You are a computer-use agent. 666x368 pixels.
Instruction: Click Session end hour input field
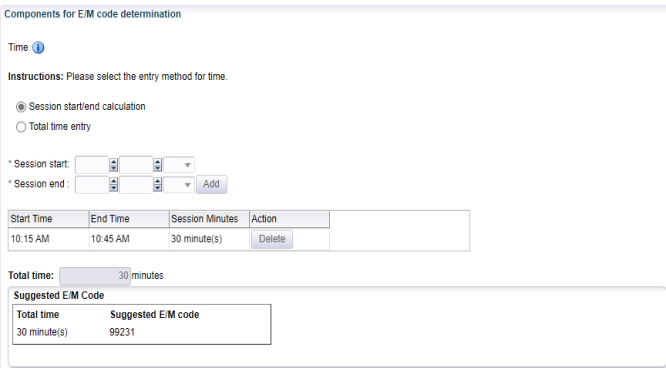click(92, 184)
